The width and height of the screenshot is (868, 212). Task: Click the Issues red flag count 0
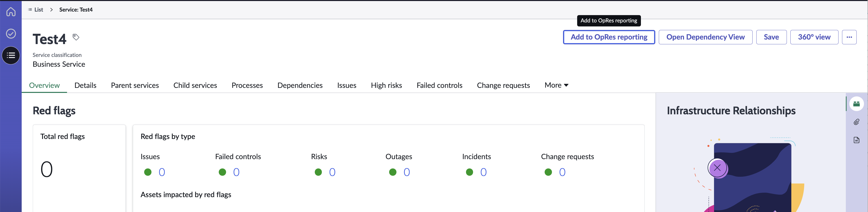162,172
